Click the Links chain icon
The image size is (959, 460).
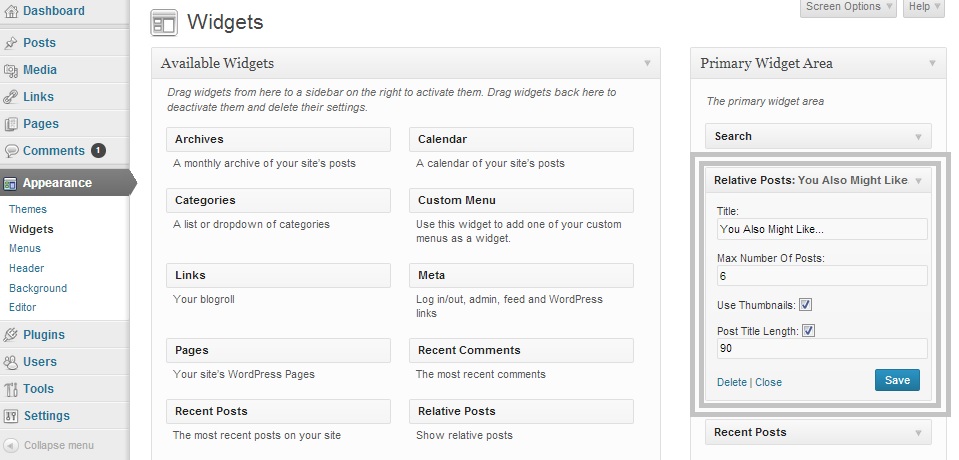click(11, 97)
